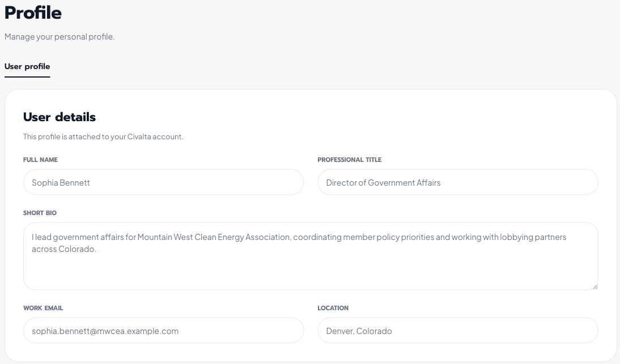The image size is (620, 364).
Task: Select 'Manage your personal profile.' subtitle
Action: click(x=60, y=37)
